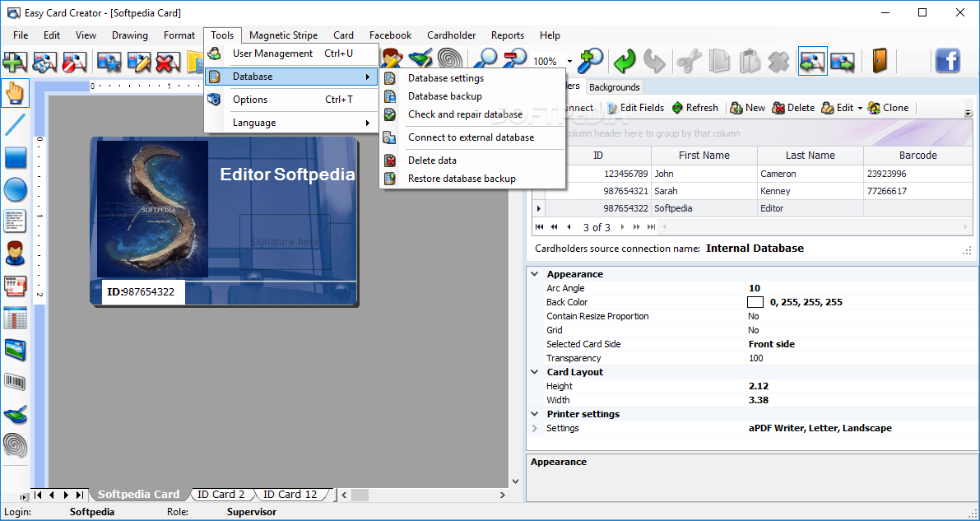The image size is (980, 521).
Task: Click the New cardholder button
Action: [x=747, y=108]
